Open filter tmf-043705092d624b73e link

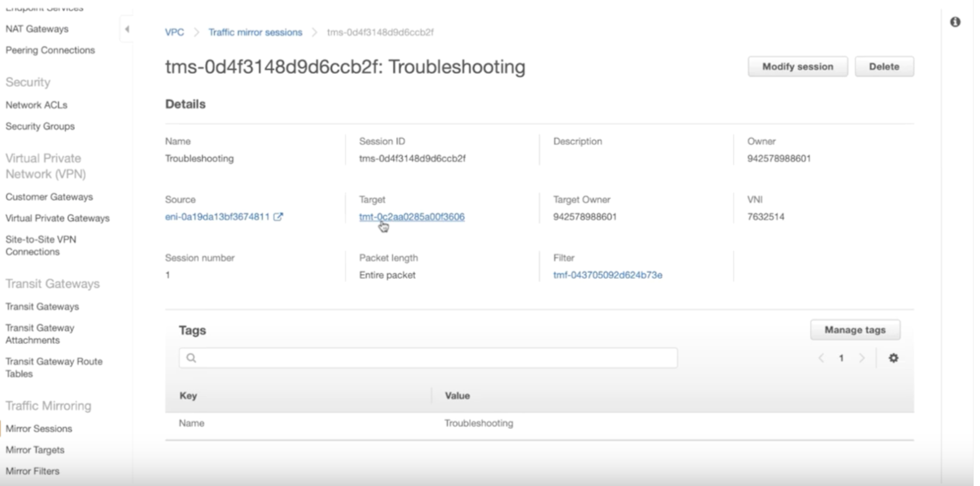coord(607,275)
